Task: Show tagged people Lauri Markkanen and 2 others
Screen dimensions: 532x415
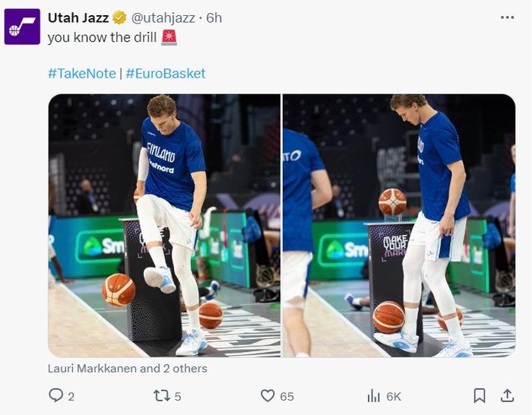Action: pos(127,369)
